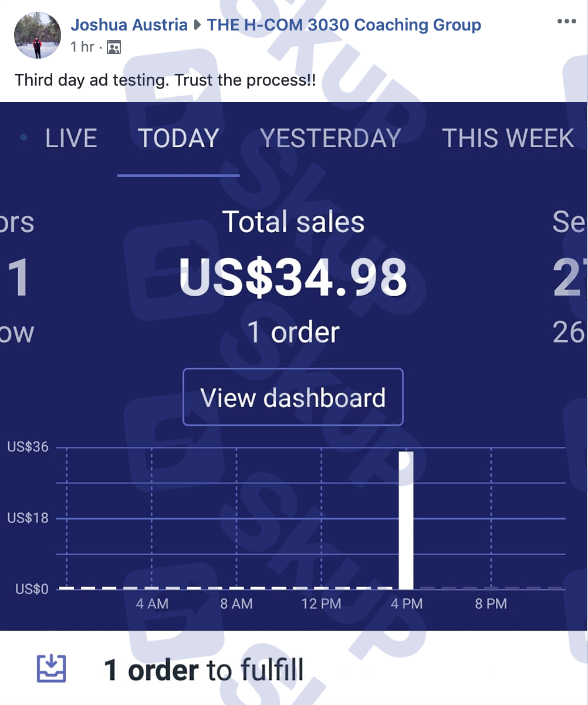The height and width of the screenshot is (705, 588).
Task: Open the three-dot post options menu
Action: [x=566, y=22]
